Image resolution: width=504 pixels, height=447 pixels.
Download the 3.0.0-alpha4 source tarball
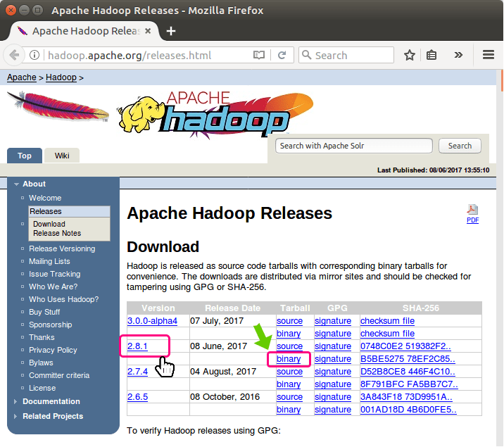click(289, 321)
